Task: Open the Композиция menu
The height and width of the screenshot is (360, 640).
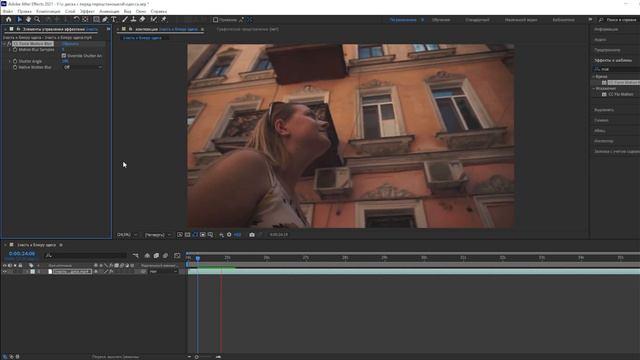Action: 48,11
